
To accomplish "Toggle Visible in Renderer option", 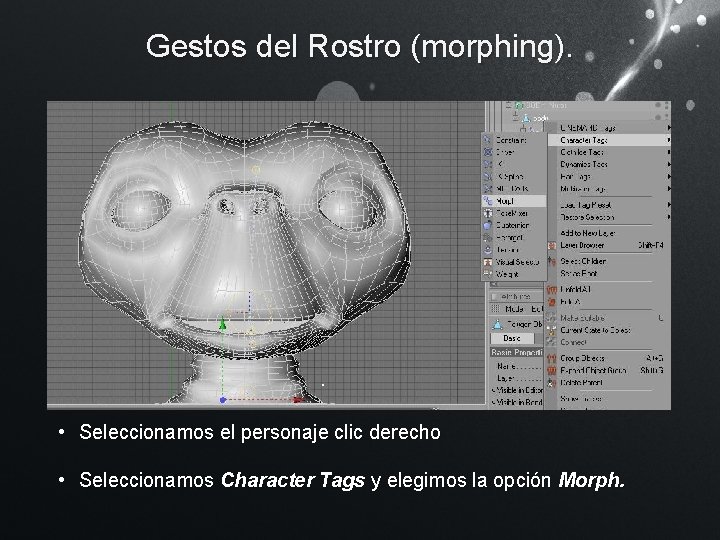I will pos(518,402).
